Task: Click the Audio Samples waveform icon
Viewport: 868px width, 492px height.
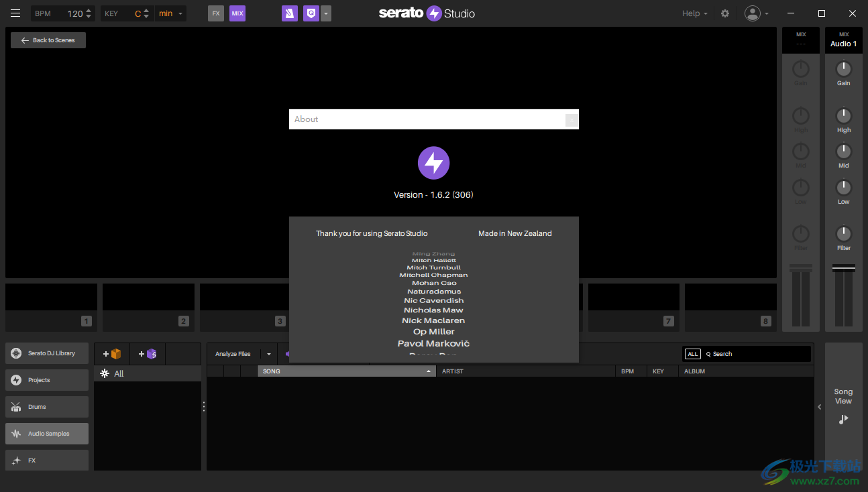Action: [x=16, y=434]
